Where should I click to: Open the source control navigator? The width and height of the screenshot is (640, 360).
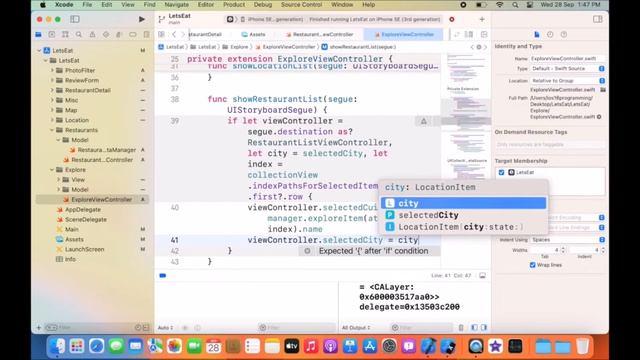(x=52, y=35)
